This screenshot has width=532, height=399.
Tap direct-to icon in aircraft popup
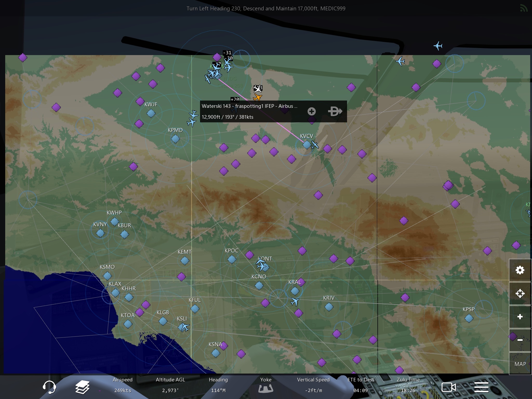[335, 111]
